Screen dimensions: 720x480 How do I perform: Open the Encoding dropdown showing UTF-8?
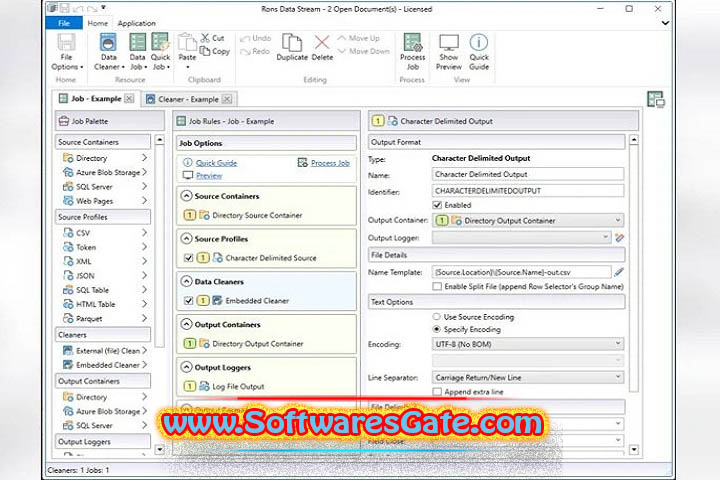pyautogui.click(x=528, y=344)
